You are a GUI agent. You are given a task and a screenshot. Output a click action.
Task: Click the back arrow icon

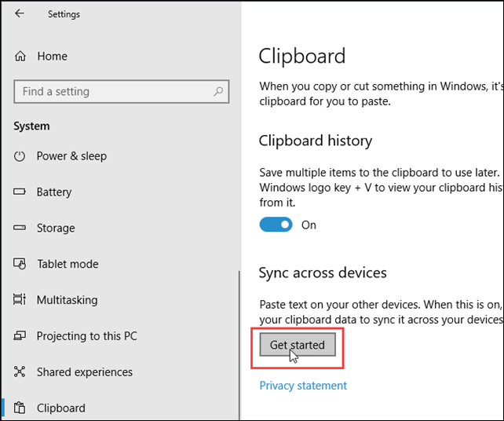[x=20, y=13]
